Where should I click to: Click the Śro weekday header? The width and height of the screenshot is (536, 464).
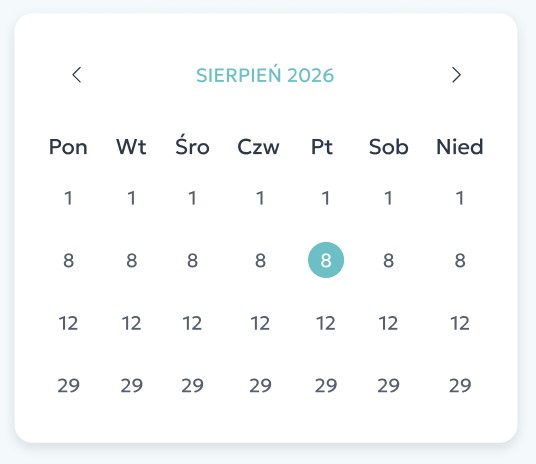click(192, 145)
